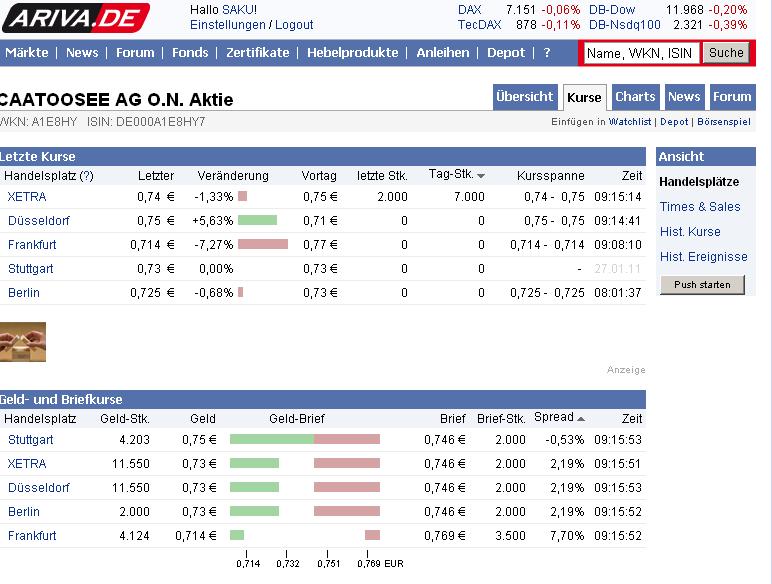772x584 pixels.
Task: Select XETRA in Letzte Kurse table
Action: [27, 197]
